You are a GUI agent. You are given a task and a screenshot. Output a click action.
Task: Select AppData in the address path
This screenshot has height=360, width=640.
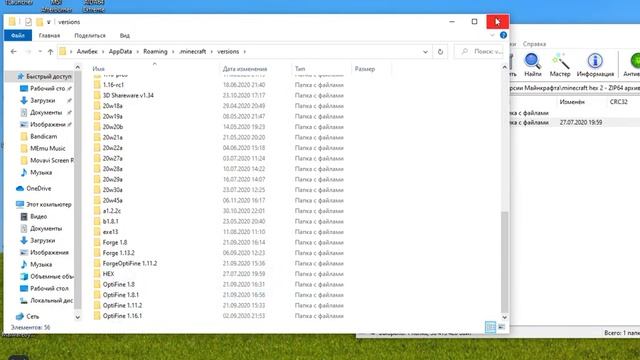click(120, 51)
